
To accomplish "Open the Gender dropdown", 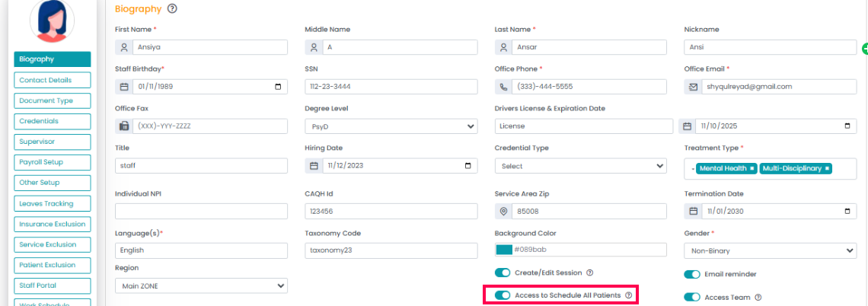I will point(770,250).
